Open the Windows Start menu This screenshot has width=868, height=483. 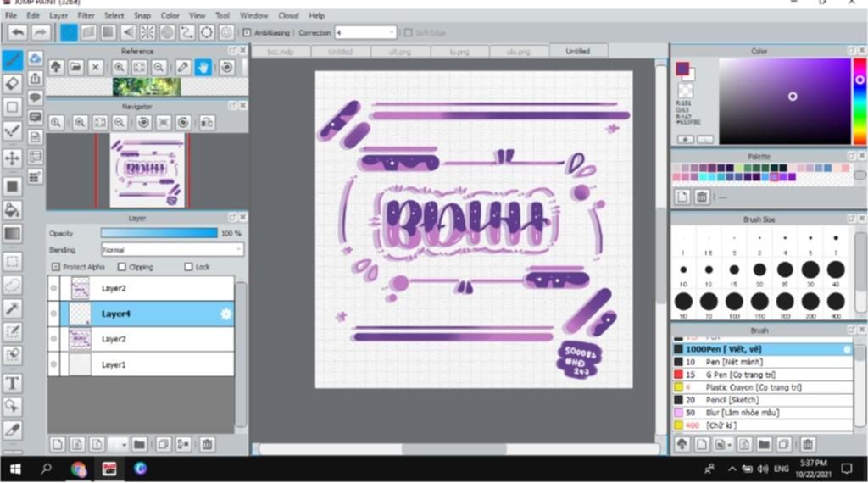click(15, 469)
